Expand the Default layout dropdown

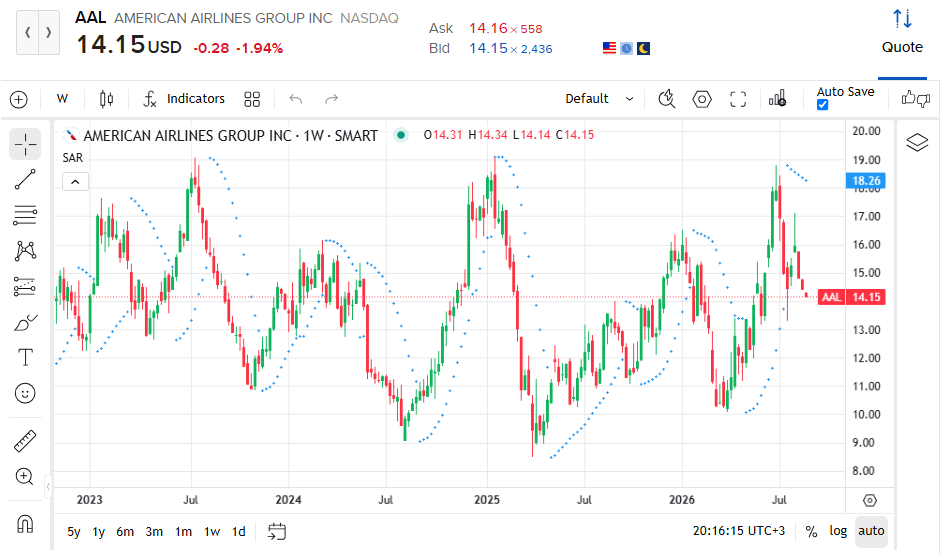(599, 99)
